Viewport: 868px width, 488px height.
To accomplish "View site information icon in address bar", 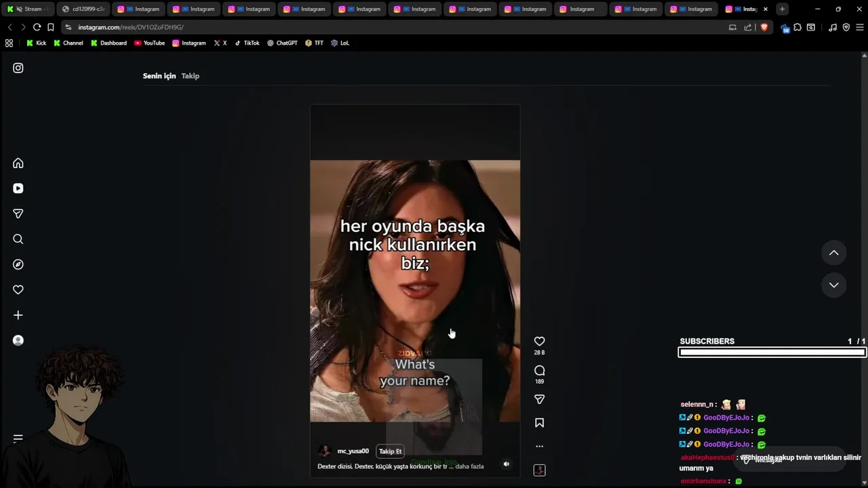I will click(x=68, y=27).
